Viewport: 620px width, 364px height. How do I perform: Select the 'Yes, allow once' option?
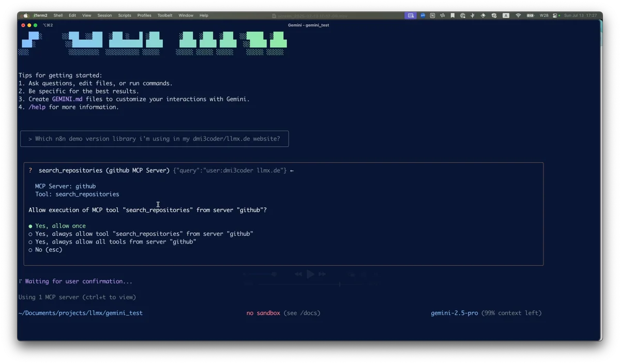pos(57,225)
